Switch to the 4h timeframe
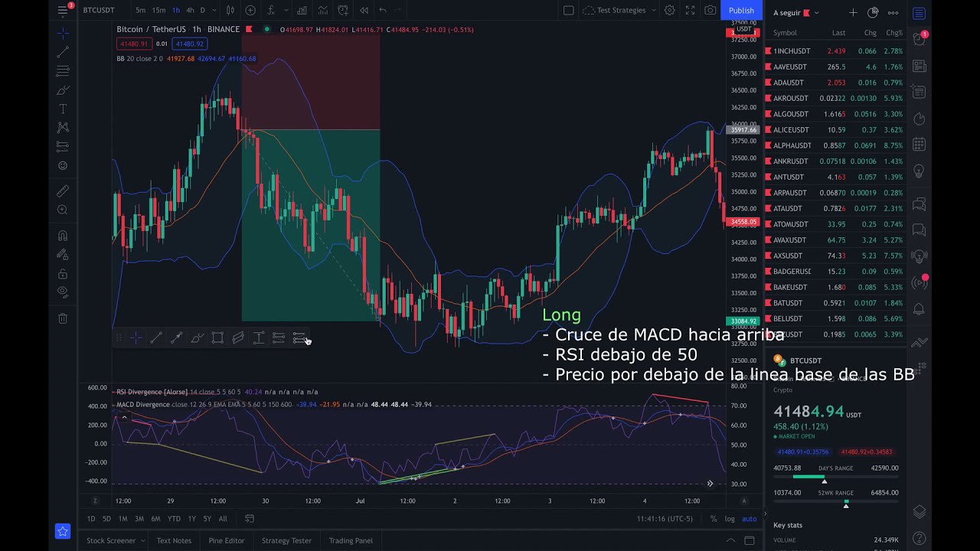This screenshot has height=551, width=980. (190, 10)
